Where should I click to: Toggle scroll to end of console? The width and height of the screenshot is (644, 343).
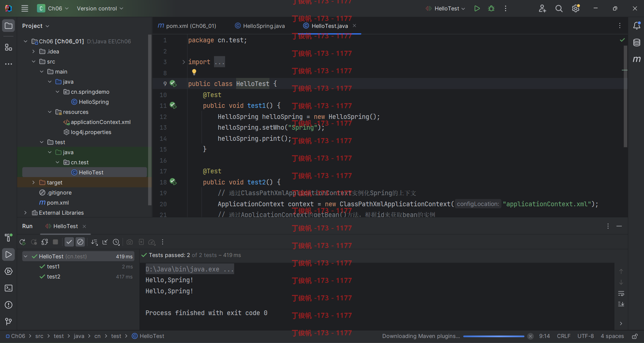point(621,304)
